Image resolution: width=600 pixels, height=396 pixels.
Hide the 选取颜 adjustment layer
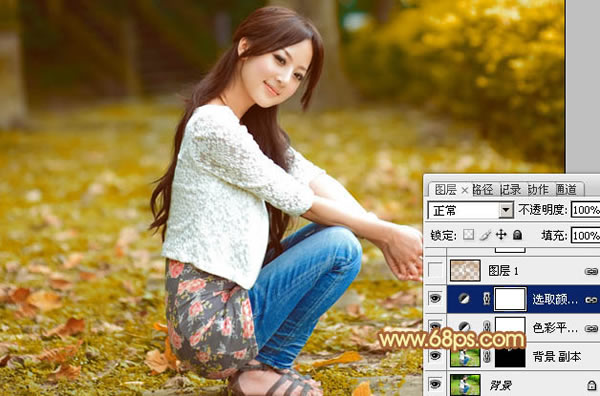pyautogui.click(x=435, y=298)
